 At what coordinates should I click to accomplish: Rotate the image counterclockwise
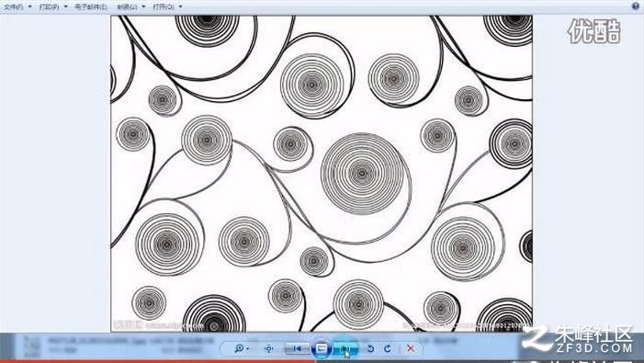tap(370, 348)
